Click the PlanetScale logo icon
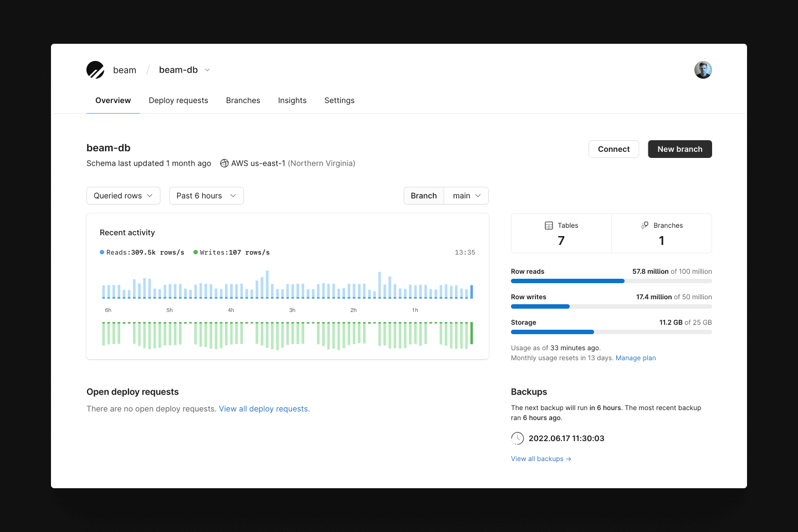Image resolution: width=798 pixels, height=532 pixels. coord(95,70)
